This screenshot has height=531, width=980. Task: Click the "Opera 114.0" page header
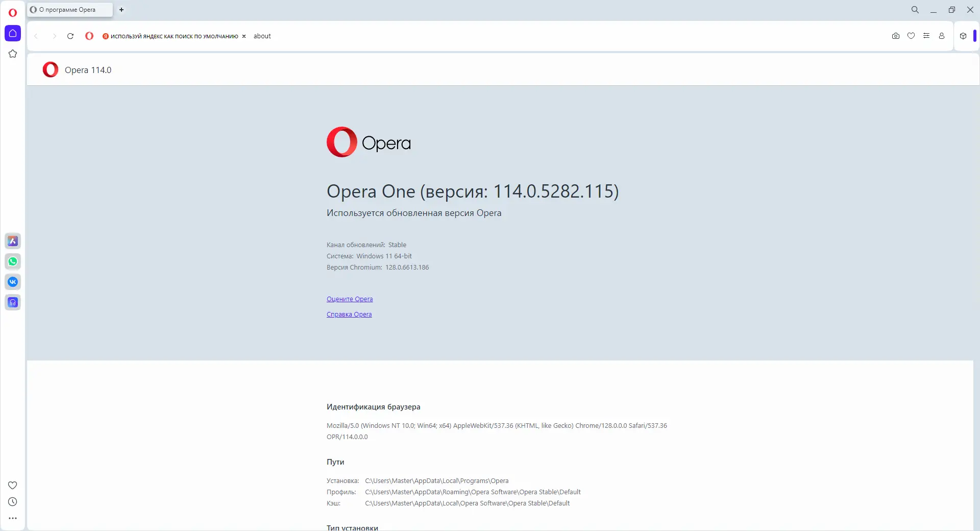pos(88,70)
